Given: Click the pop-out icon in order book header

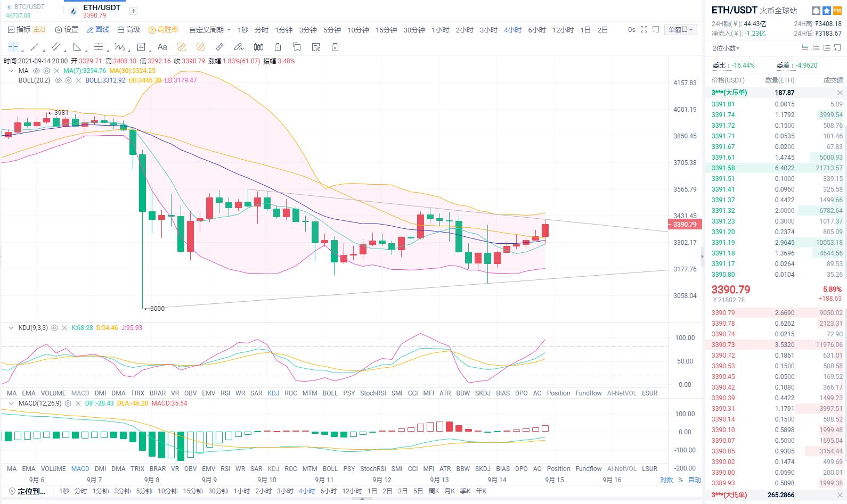Looking at the screenshot, I should tap(837, 48).
